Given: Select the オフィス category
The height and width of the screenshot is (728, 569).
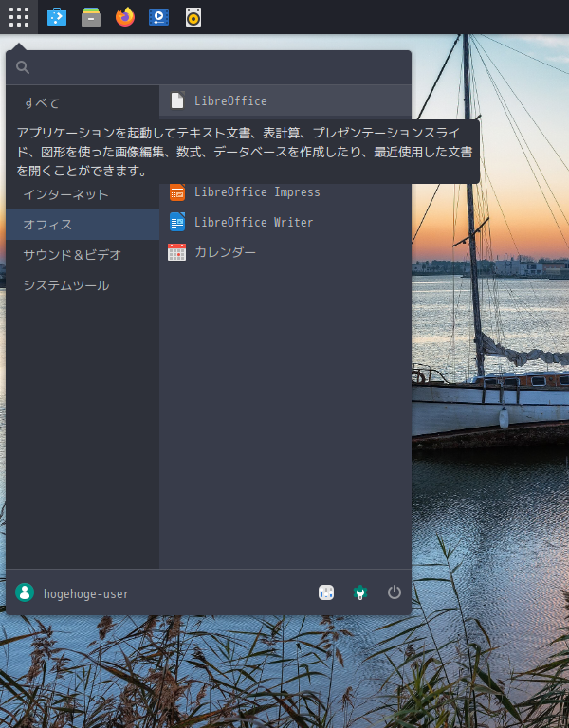Looking at the screenshot, I should click(83, 225).
